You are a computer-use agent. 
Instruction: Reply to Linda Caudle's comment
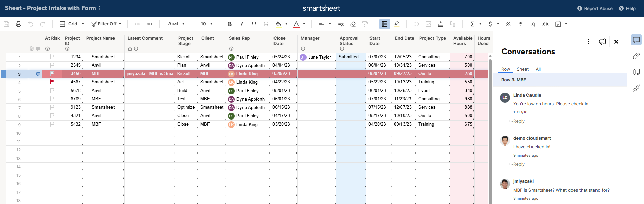pyautogui.click(x=517, y=121)
